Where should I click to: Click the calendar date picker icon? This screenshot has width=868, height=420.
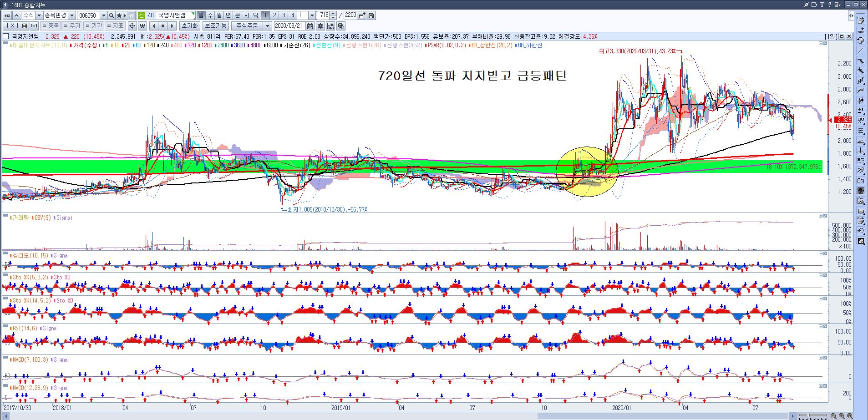310,26
